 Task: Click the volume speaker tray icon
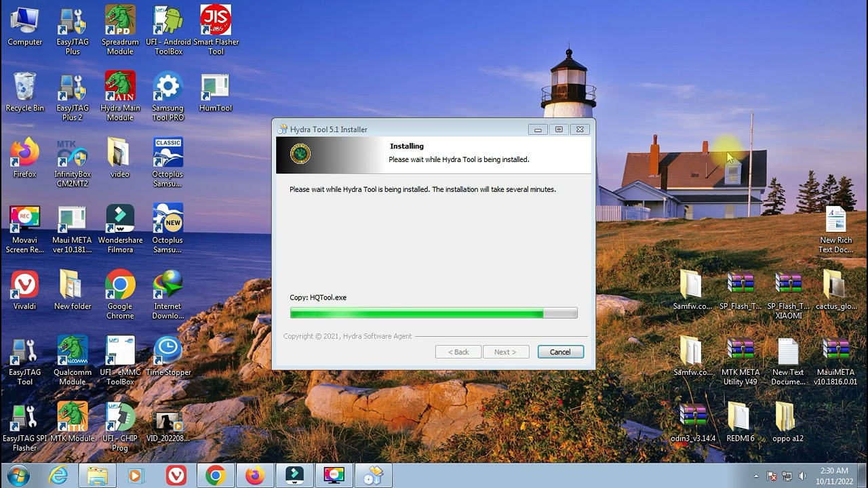tap(802, 476)
